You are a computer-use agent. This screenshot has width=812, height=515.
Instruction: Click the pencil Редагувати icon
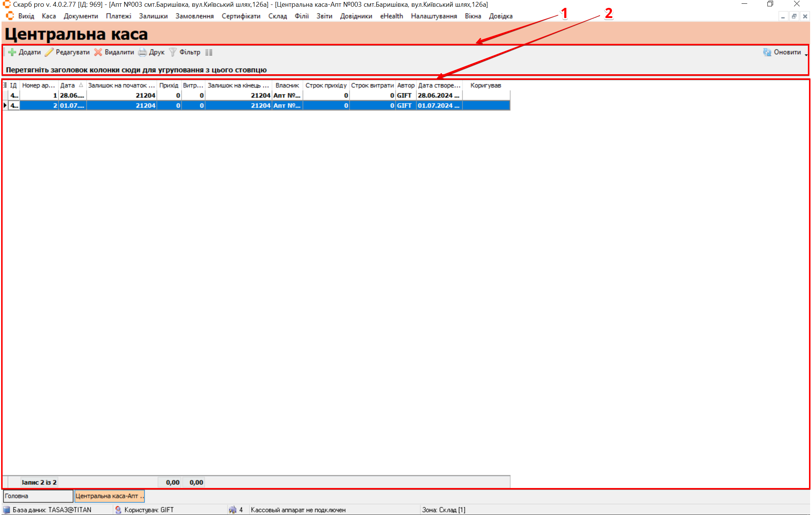pos(49,52)
